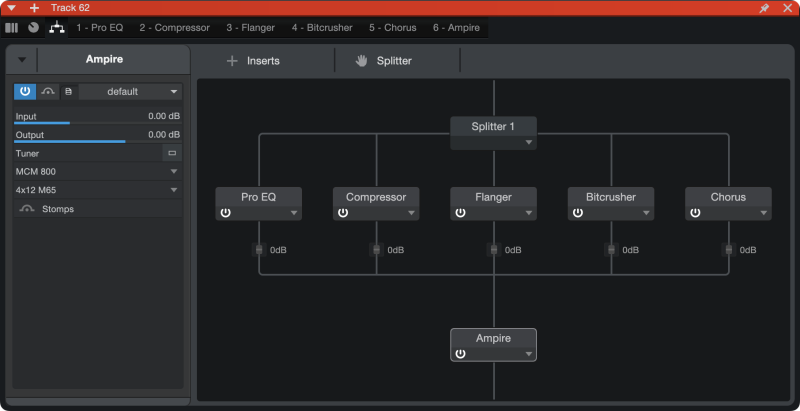Open the 4x12 M65 cabinet dropdown
This screenshot has width=800, height=411.
[97, 190]
